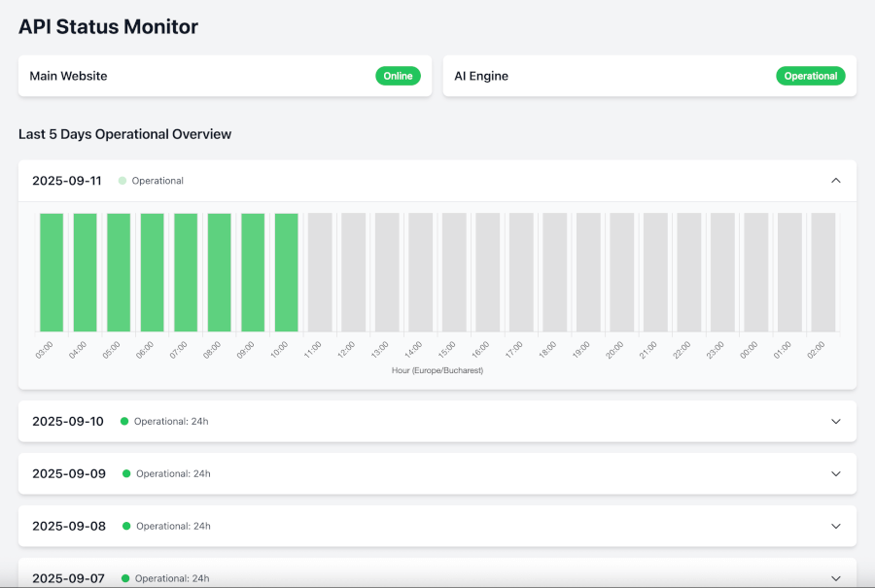Click the Hour (Europe/Bucharest) axis label

[437, 370]
